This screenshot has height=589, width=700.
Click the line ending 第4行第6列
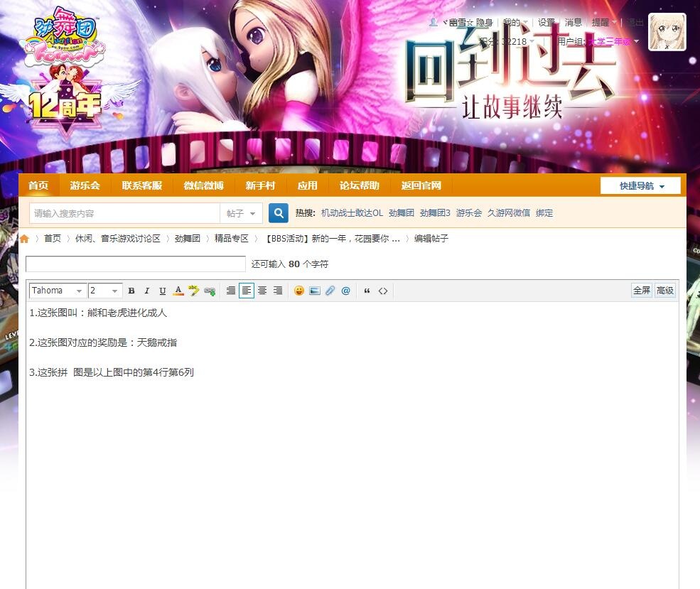(x=112, y=372)
